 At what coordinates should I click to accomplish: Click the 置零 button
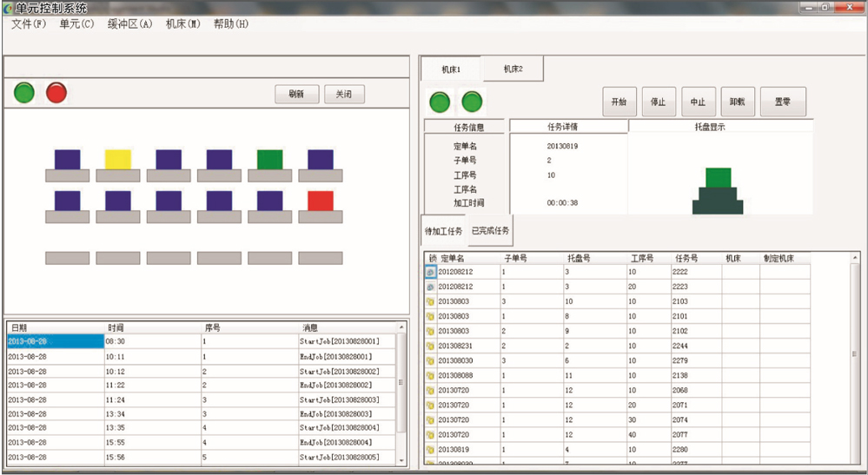tap(782, 102)
